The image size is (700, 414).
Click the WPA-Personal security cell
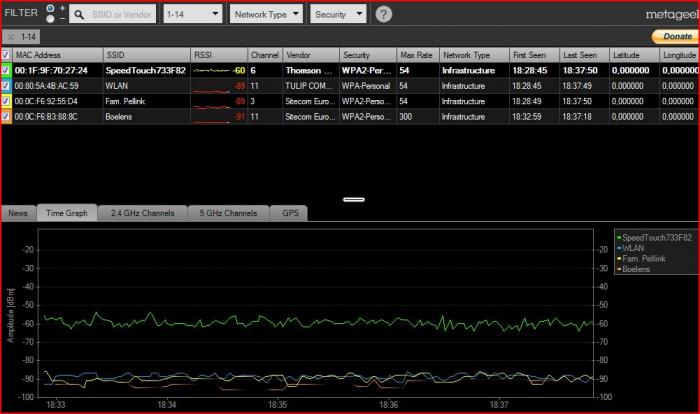(366, 86)
